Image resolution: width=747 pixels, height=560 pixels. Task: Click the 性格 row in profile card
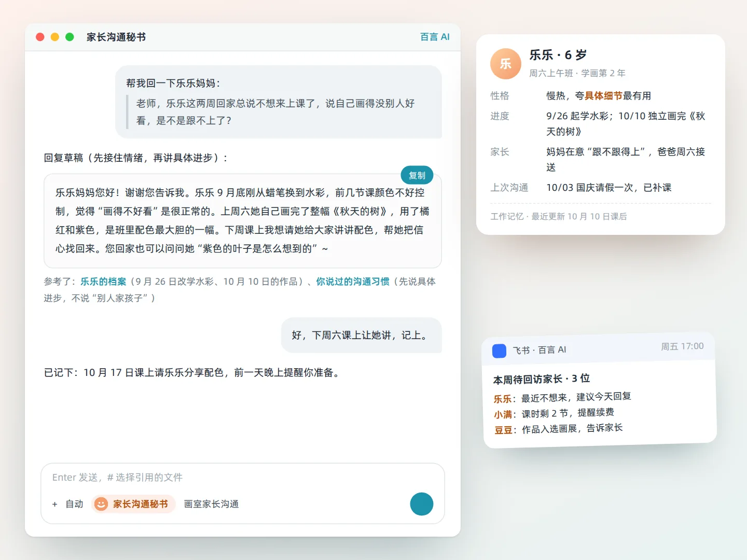point(601,95)
